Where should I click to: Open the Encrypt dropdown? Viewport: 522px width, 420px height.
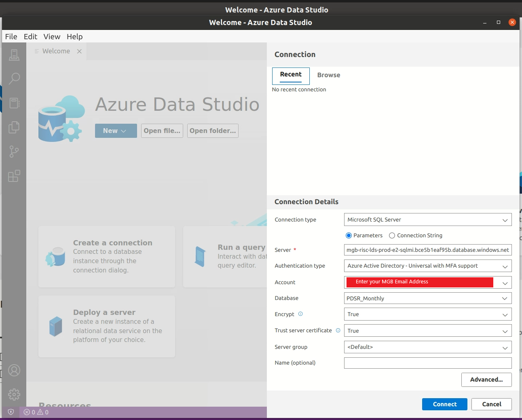(428, 314)
